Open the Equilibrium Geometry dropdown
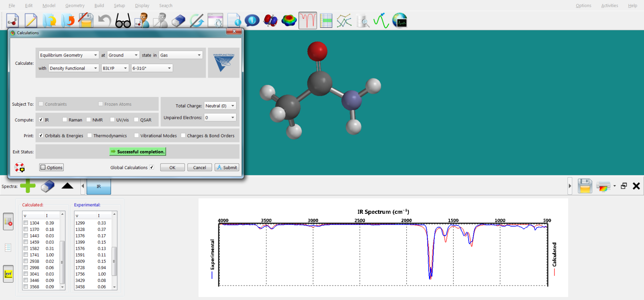This screenshot has width=644, height=300. (68, 55)
